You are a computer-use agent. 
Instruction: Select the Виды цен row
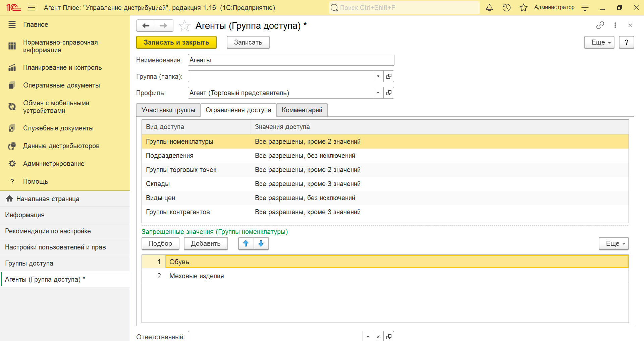coord(385,198)
